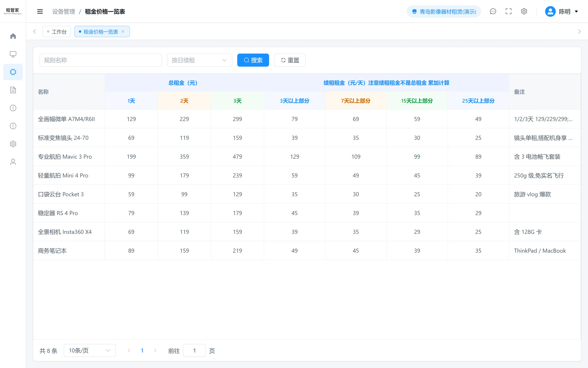
Task: Click the 租管家 logo
Action: pyautogui.click(x=13, y=11)
